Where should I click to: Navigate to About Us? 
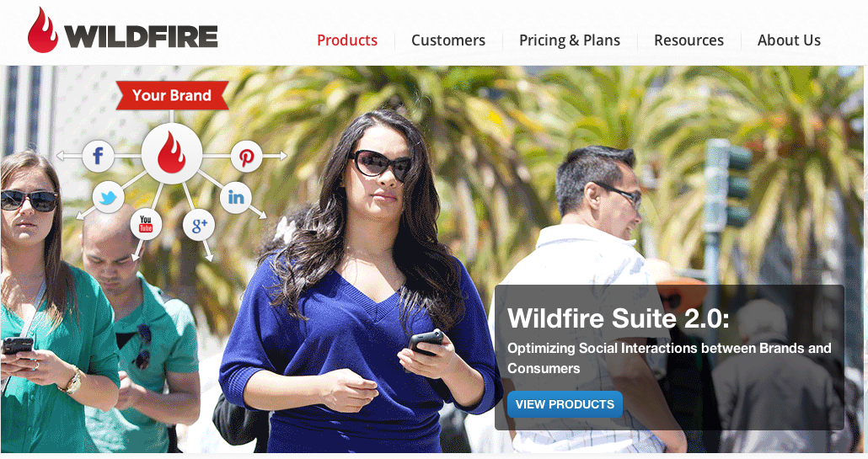click(x=789, y=40)
